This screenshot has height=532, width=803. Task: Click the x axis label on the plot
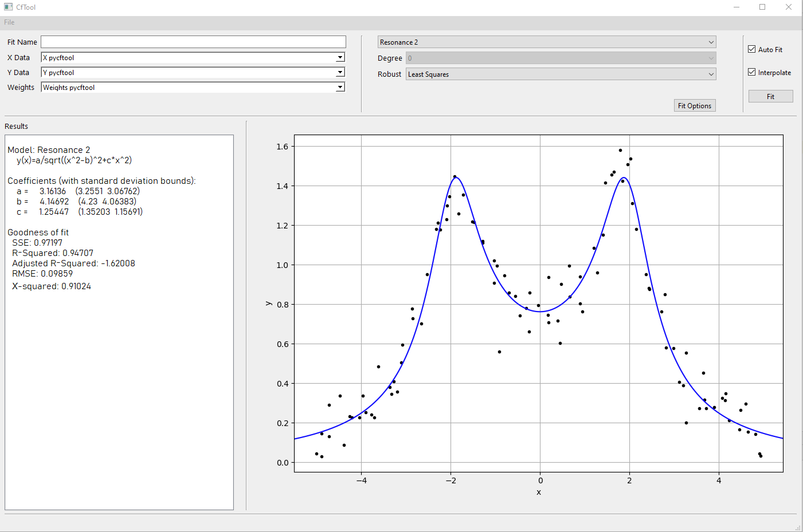click(539, 491)
